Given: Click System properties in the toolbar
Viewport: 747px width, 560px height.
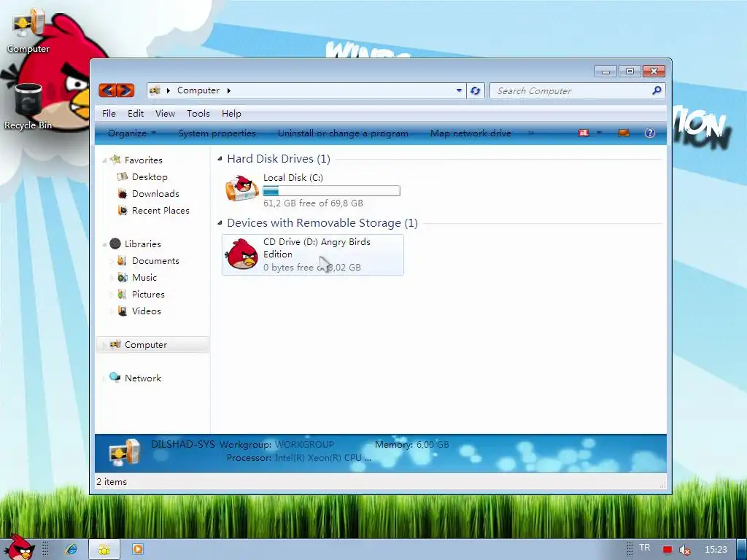Looking at the screenshot, I should click(217, 133).
